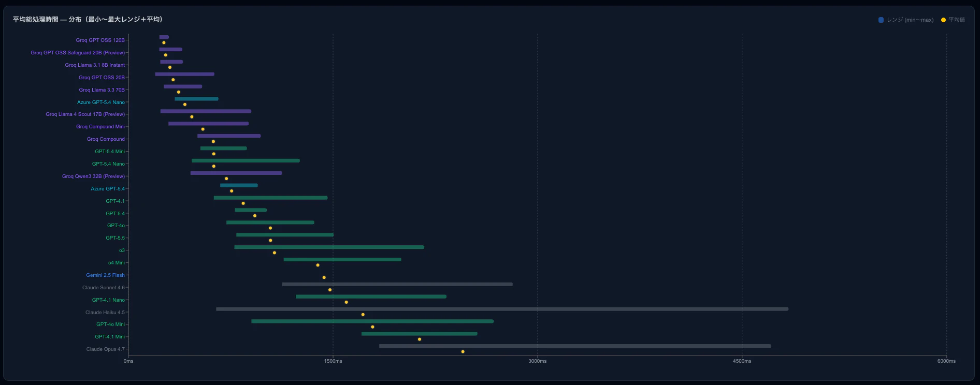The width and height of the screenshot is (980, 385).
Task: Click the 3000ms x-axis tick label
Action: (538, 361)
